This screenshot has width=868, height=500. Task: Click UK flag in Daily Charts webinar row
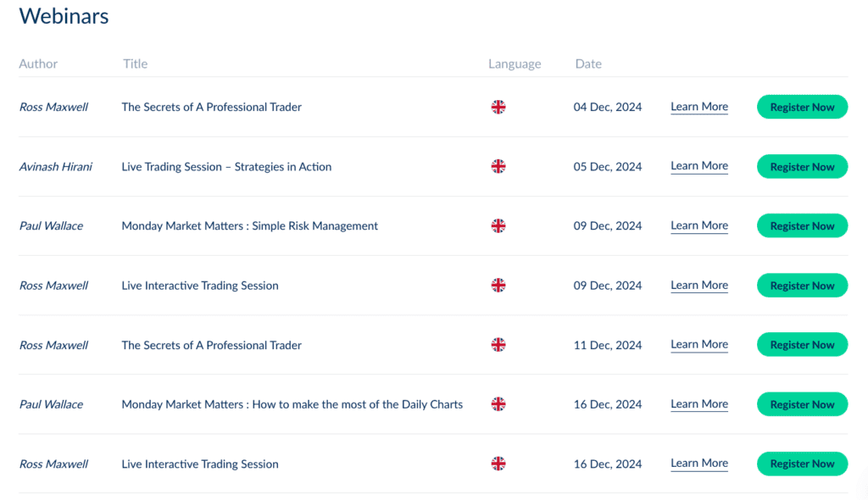498,404
